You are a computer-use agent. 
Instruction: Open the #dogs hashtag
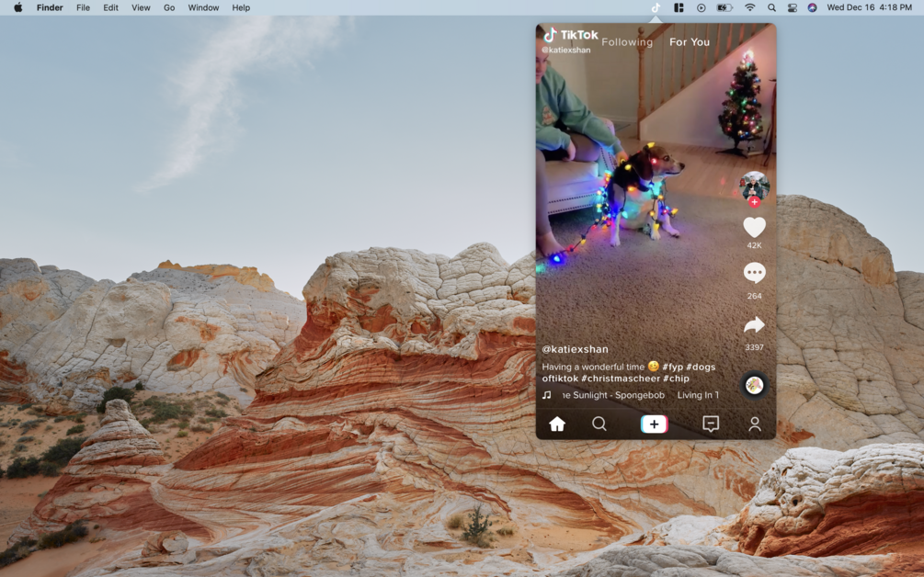pos(701,367)
